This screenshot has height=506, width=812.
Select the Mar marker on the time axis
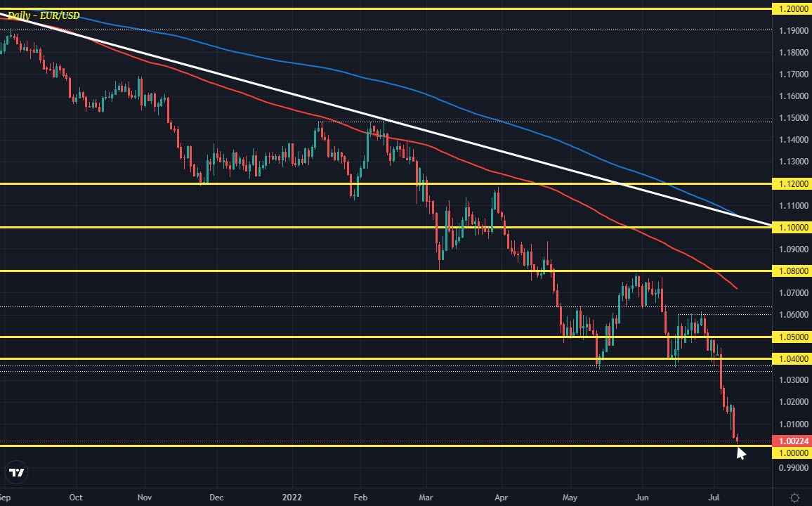[426, 498]
